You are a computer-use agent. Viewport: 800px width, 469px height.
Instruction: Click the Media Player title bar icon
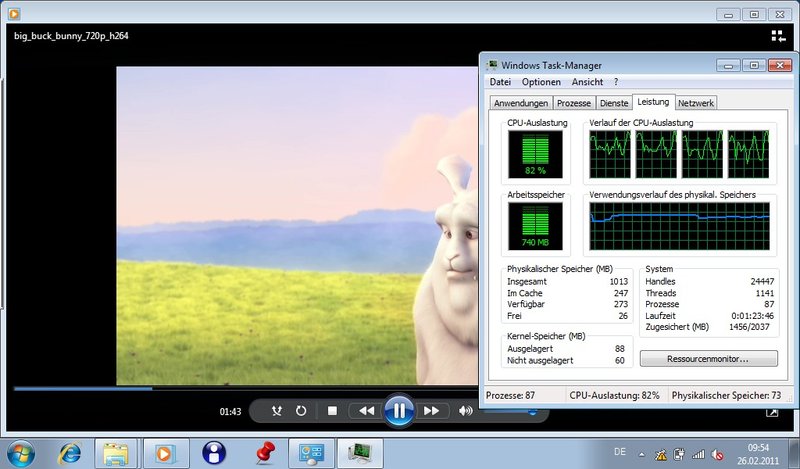pyautogui.click(x=14, y=14)
